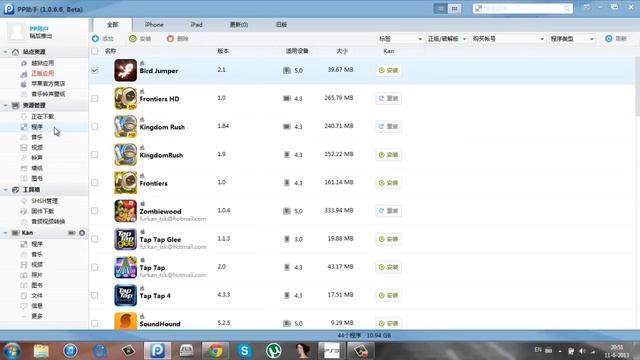
Task: Click install button for KingdomRush 1.9
Action: pyautogui.click(x=388, y=155)
